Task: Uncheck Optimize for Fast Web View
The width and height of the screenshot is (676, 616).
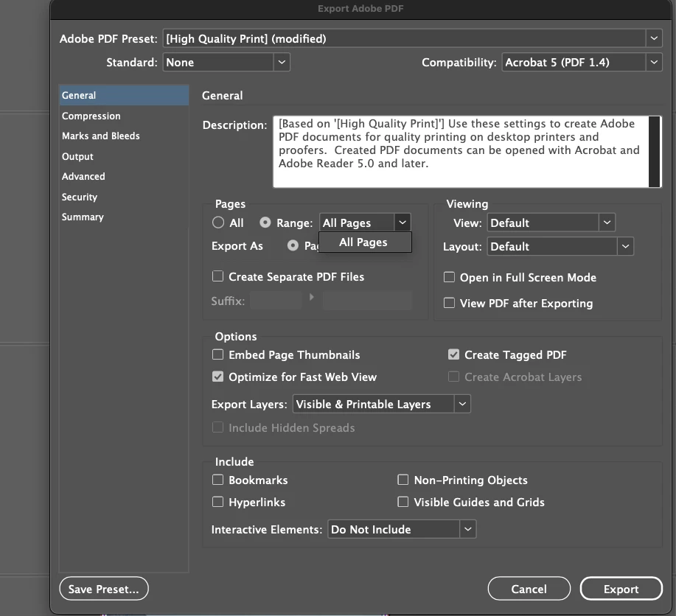Action: [217, 377]
